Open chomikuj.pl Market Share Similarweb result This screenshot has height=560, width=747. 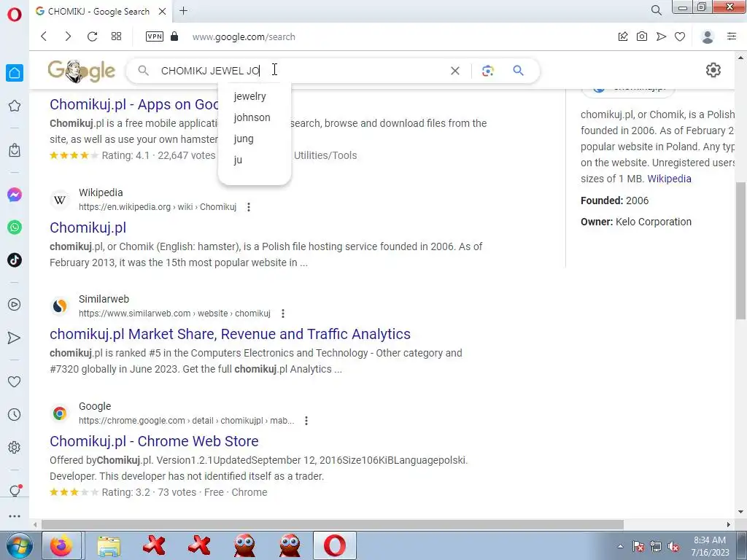coord(230,334)
